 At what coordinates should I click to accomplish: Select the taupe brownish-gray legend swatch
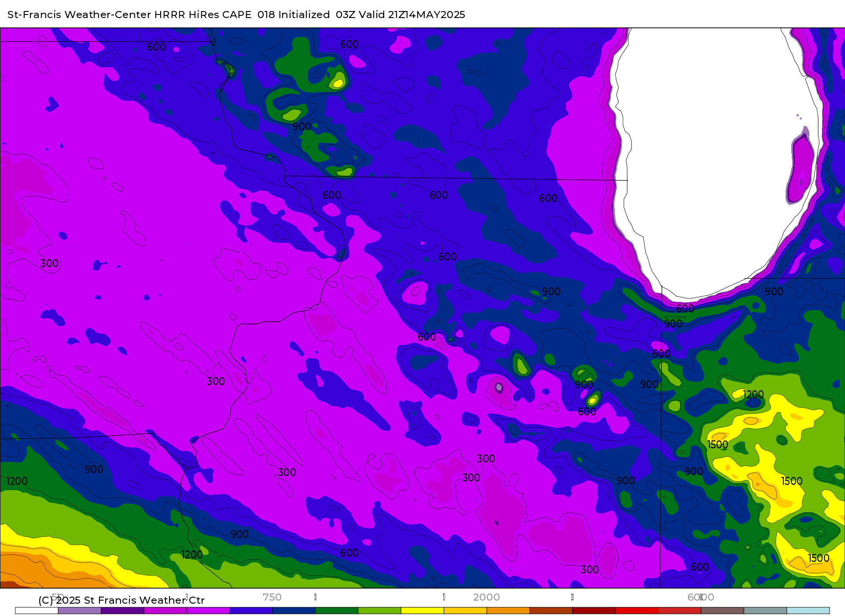(x=723, y=611)
